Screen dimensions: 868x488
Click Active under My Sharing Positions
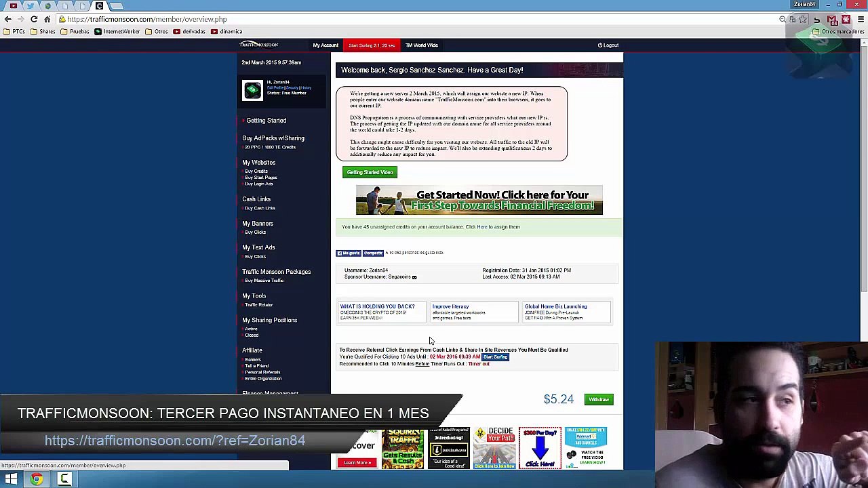(252, 329)
